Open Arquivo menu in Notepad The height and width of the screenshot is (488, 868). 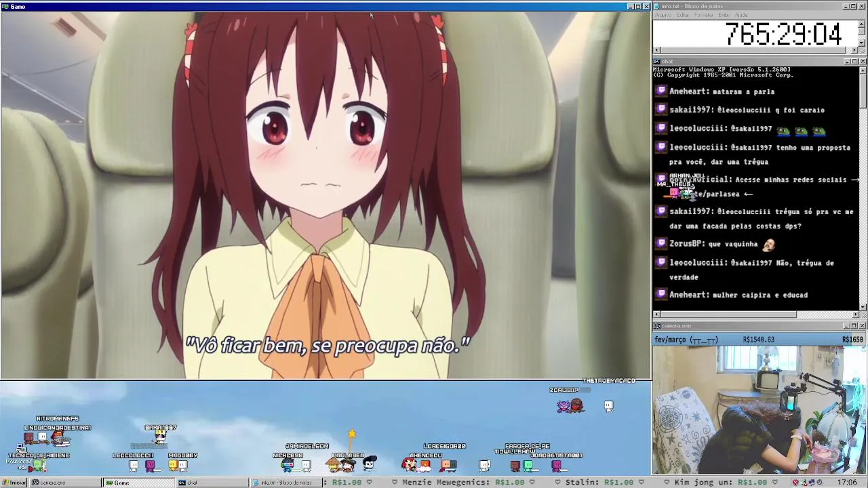tap(663, 15)
